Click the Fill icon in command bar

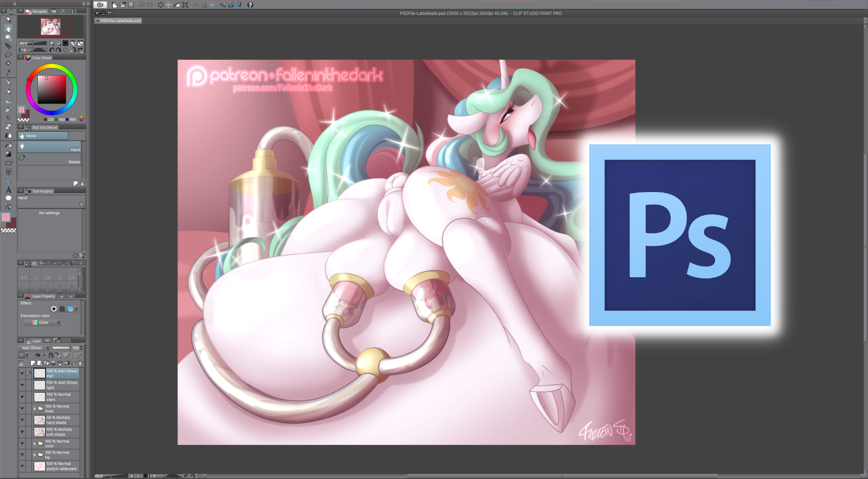pyautogui.click(x=177, y=5)
